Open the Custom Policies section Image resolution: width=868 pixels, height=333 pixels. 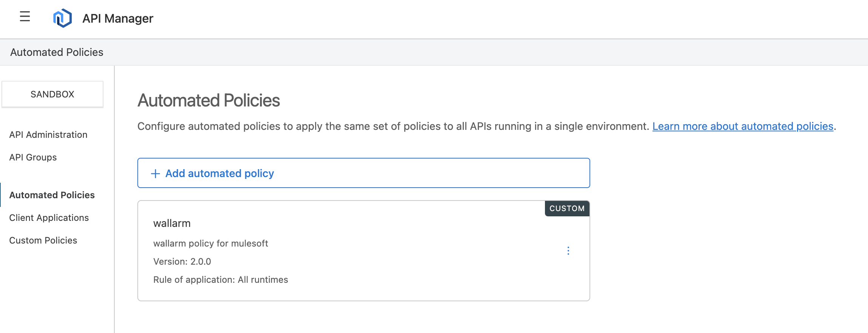(x=43, y=240)
